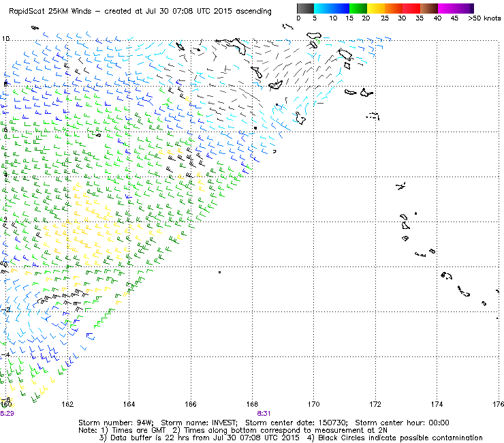Click the legend tick label 25
Image resolution: width=504 pixels, height=443 pixels.
point(384,18)
